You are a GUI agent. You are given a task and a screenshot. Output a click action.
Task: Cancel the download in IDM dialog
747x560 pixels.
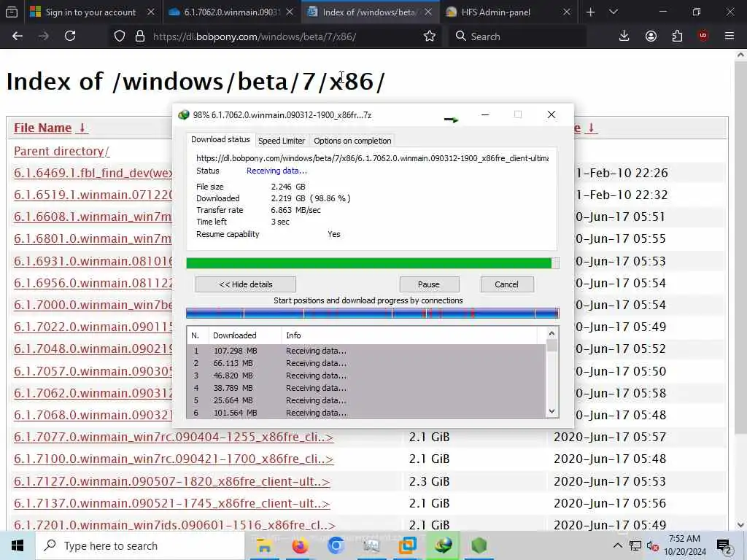[507, 284]
